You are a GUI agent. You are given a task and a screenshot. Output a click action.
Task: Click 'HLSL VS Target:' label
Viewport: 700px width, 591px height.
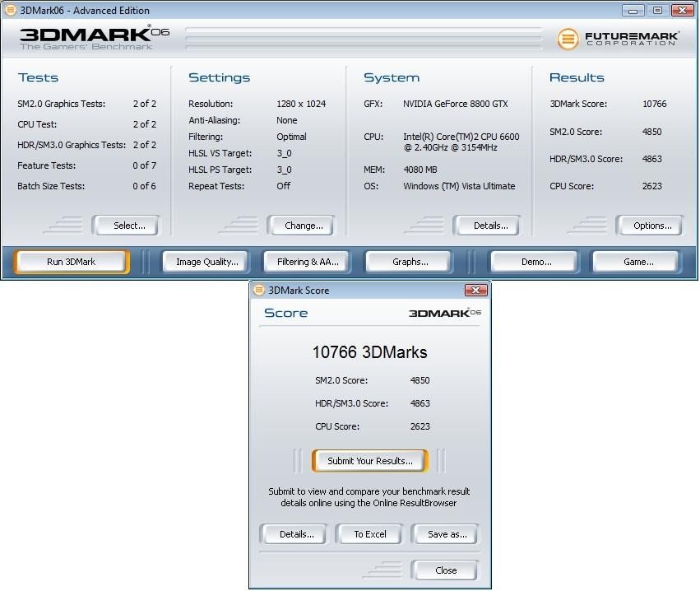coord(220,153)
